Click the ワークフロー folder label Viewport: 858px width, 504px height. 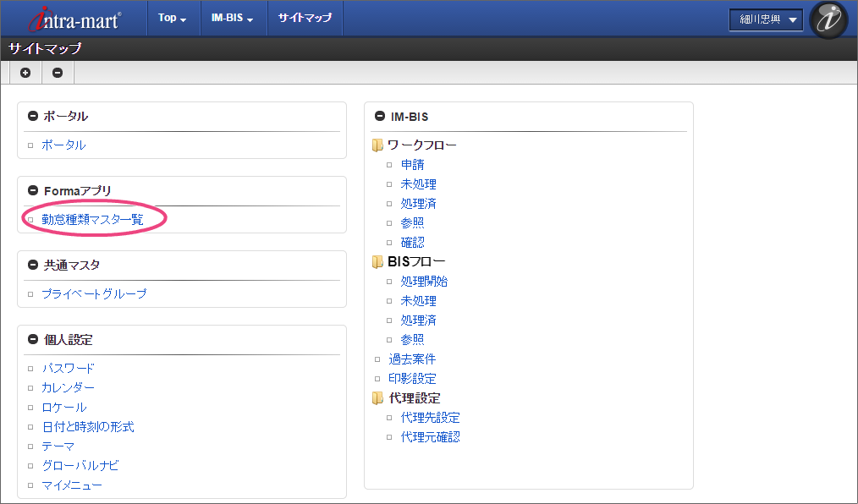[x=422, y=145]
